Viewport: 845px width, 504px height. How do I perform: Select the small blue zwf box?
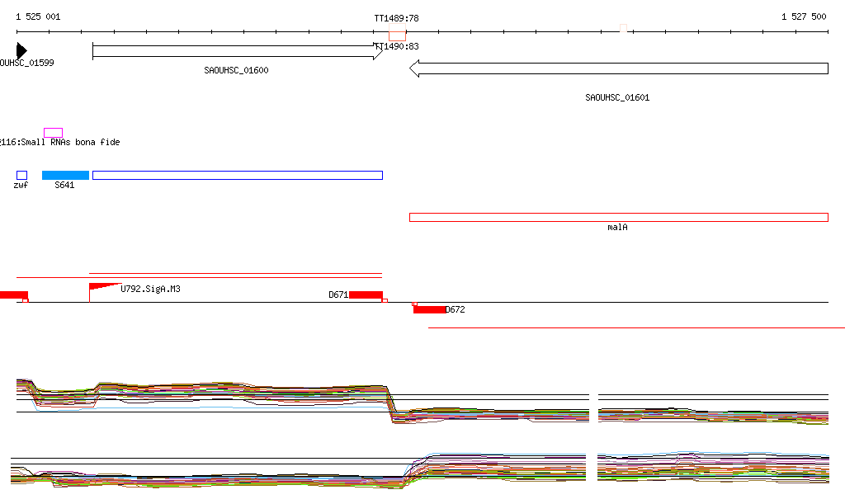click(x=21, y=175)
